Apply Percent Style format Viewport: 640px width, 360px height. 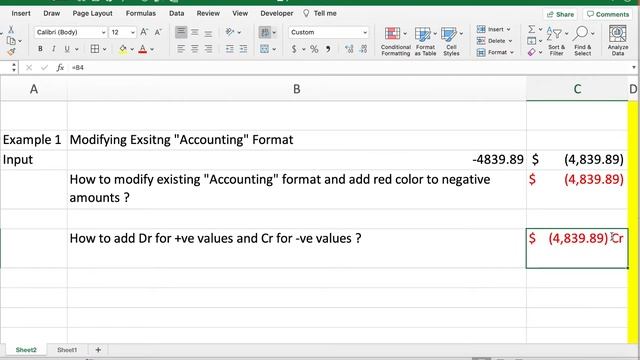[x=314, y=49]
